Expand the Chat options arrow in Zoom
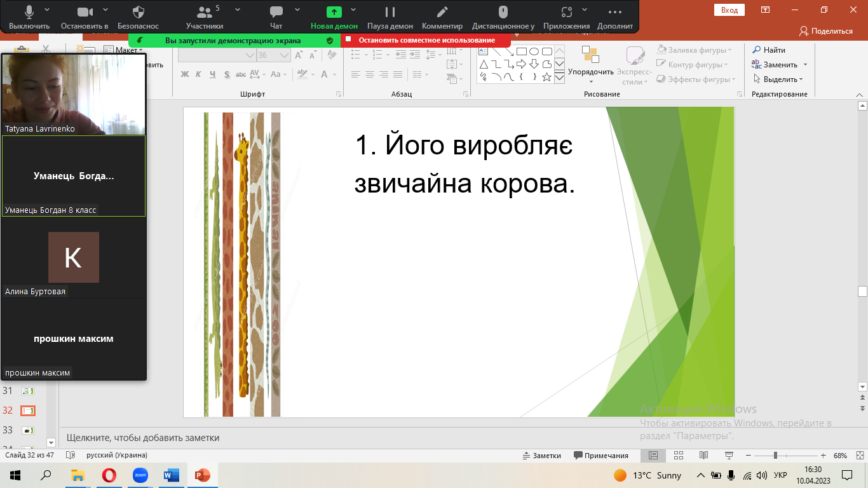The width and height of the screenshot is (868, 488). pyautogui.click(x=296, y=10)
